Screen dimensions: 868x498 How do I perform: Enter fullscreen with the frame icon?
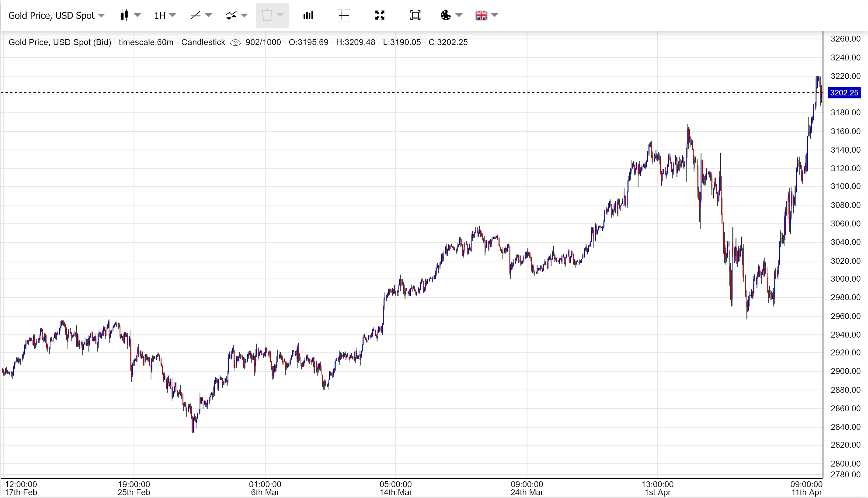pos(415,15)
